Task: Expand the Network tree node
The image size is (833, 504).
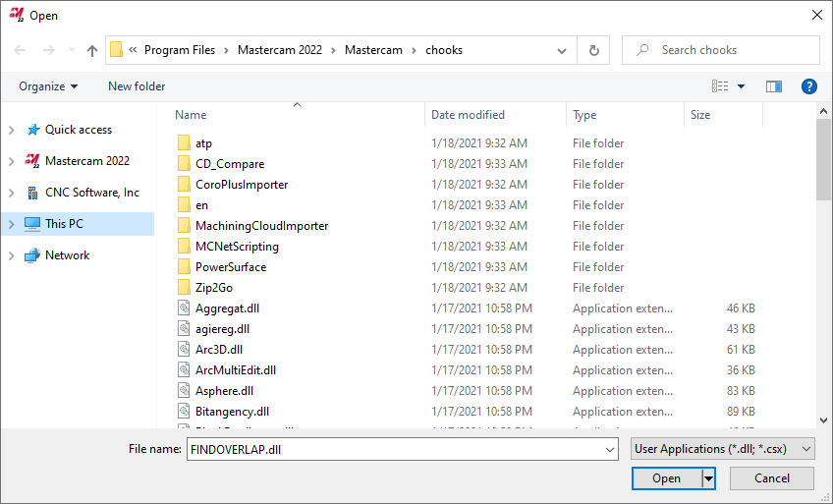Action: (x=11, y=256)
